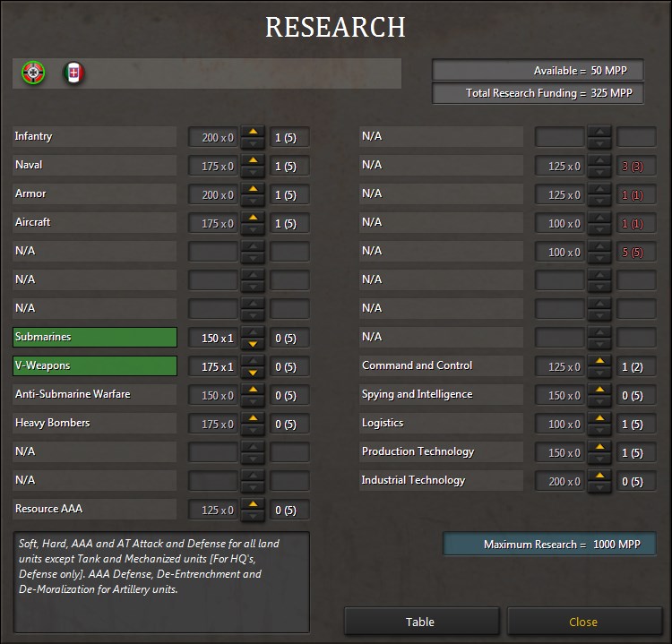Select the highlighted Submarines category

coord(95,337)
